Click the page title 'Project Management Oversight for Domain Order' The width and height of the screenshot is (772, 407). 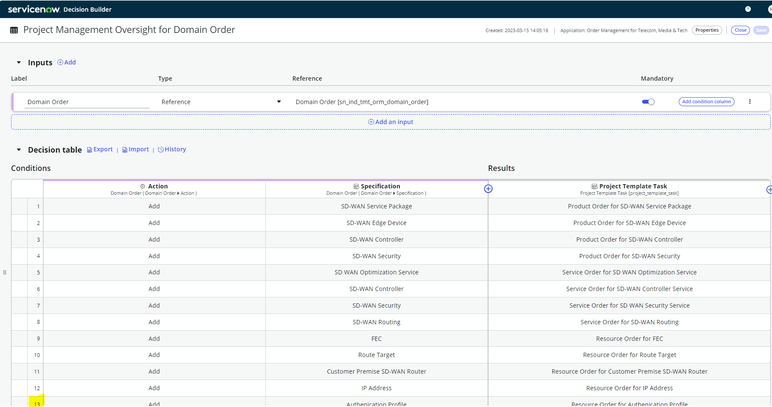pos(129,30)
